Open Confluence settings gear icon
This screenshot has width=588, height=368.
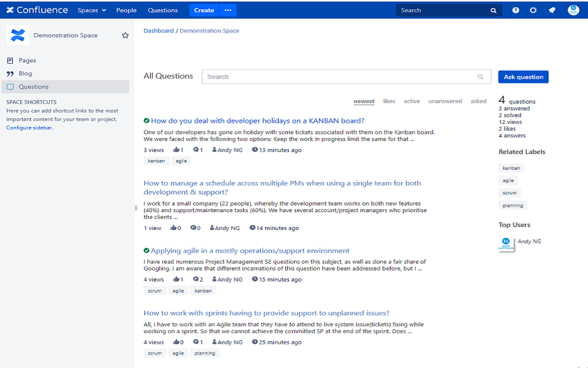(533, 10)
